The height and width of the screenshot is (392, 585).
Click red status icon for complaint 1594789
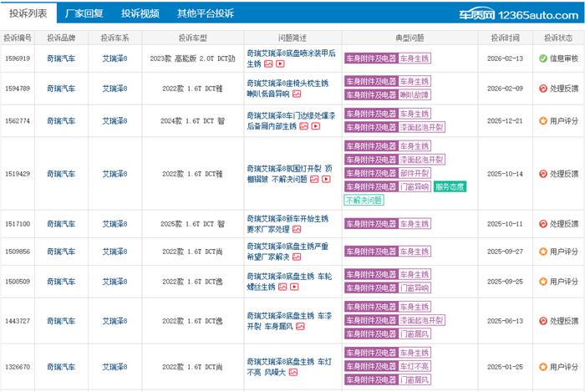pyautogui.click(x=542, y=89)
